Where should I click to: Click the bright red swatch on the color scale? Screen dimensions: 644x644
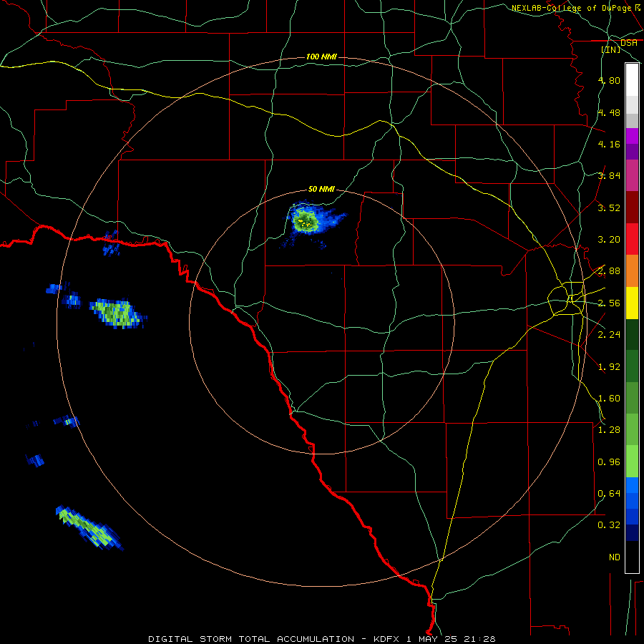pos(632,239)
